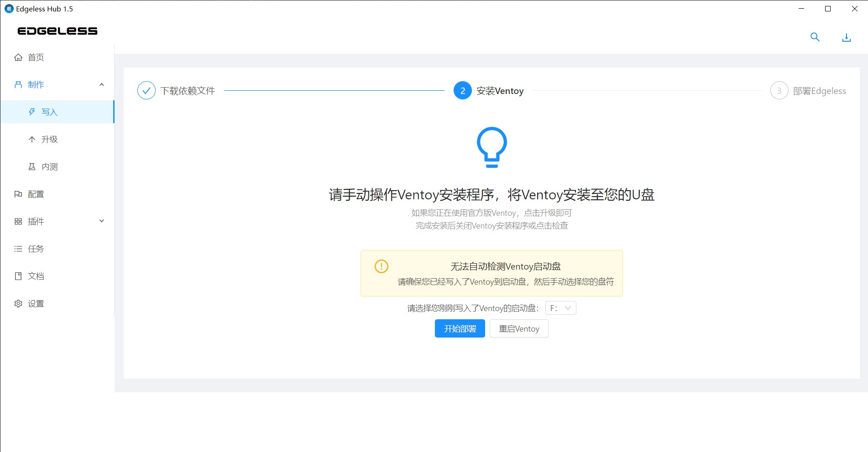Open 设置 in the sidebar

pyautogui.click(x=57, y=303)
